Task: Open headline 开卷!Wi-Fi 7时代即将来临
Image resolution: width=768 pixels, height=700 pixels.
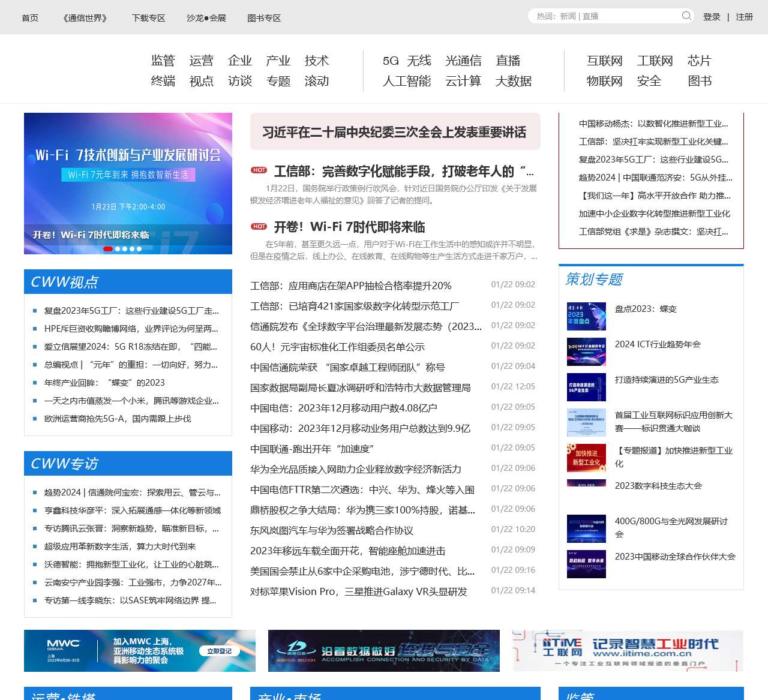Action: point(349,227)
